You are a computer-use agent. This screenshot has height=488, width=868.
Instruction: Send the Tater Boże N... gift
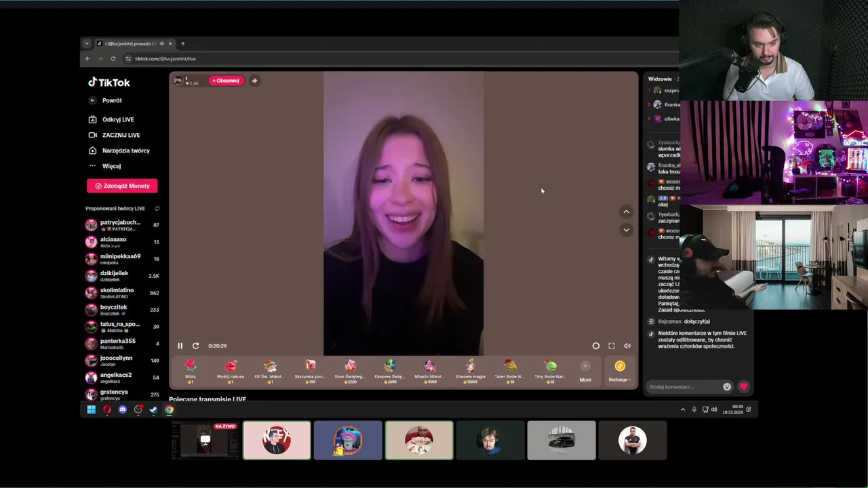click(x=510, y=371)
